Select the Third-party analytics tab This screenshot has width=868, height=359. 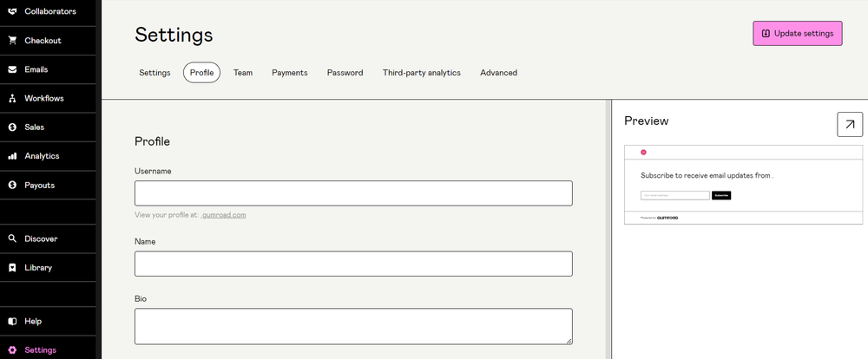421,73
